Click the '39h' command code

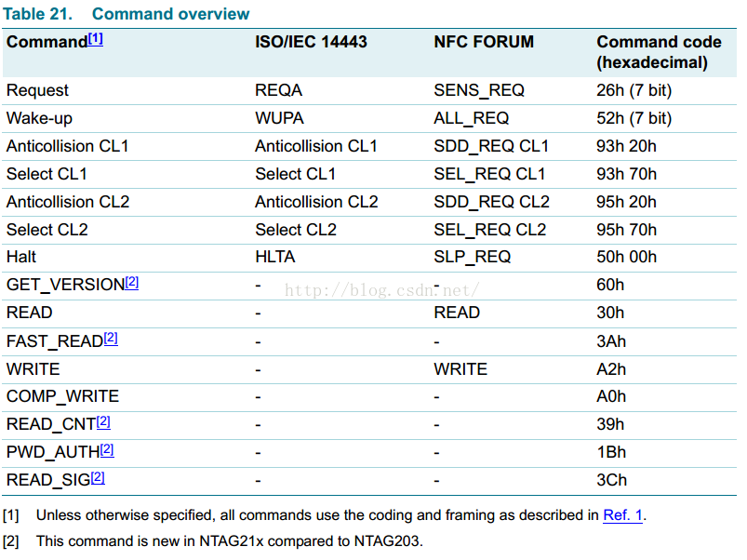(x=610, y=424)
